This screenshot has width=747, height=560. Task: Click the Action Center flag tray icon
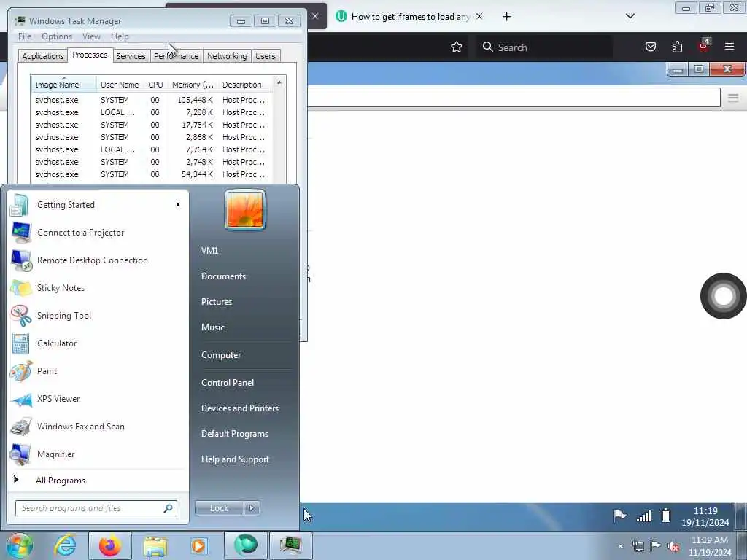click(655, 545)
